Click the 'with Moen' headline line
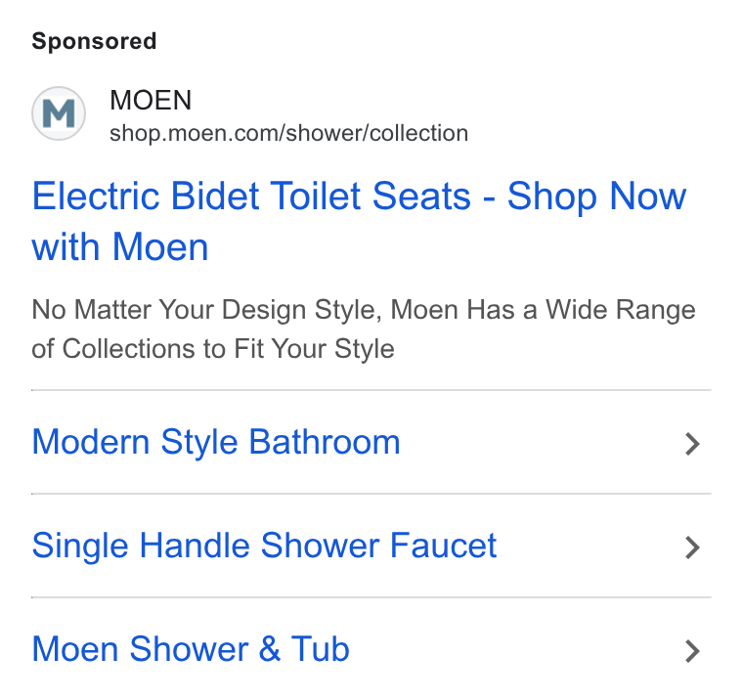 (x=120, y=247)
